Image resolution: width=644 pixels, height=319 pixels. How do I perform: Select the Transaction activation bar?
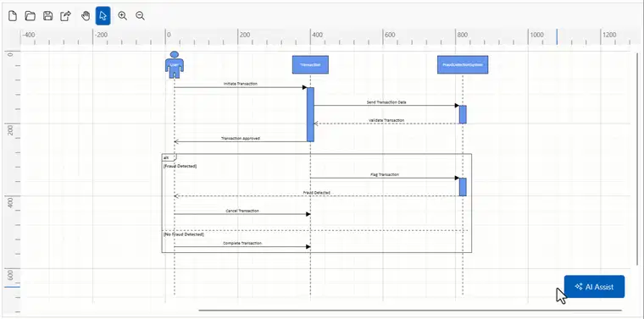click(x=310, y=114)
